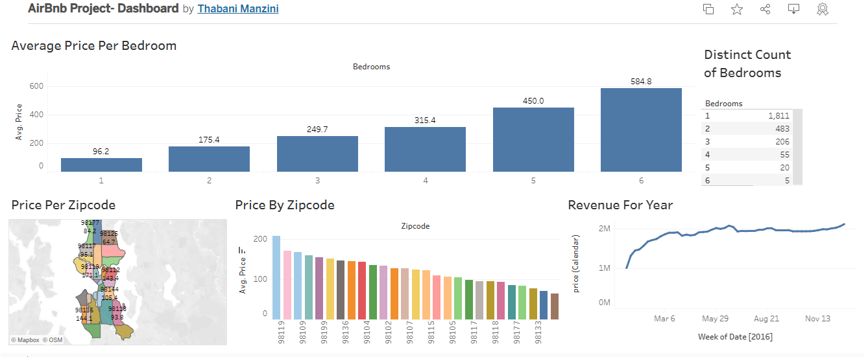Click the table row with count 20
The image size is (868, 357).
747,167
